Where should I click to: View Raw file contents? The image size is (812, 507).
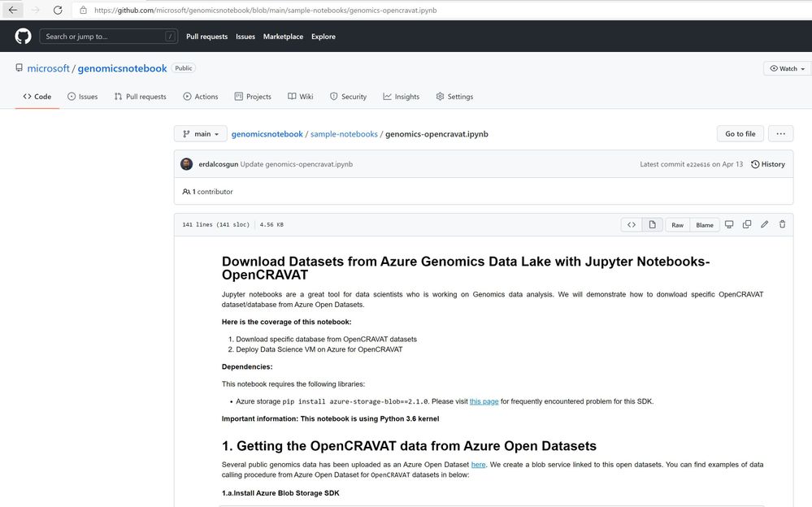point(677,225)
